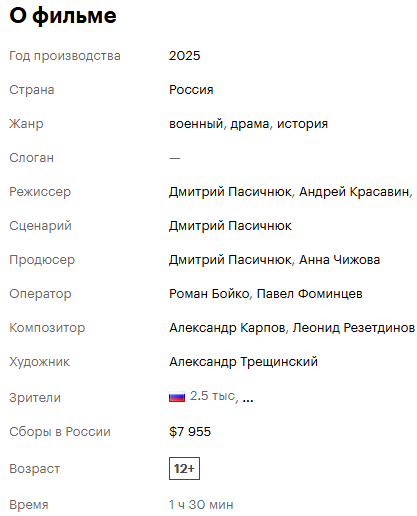Click the $7 955 box office figure
Image resolution: width=417 pixels, height=516 pixels.
coord(190,432)
